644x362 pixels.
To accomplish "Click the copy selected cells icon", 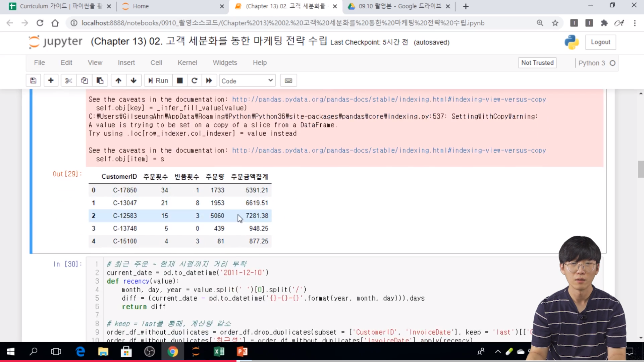I will tap(84, 80).
